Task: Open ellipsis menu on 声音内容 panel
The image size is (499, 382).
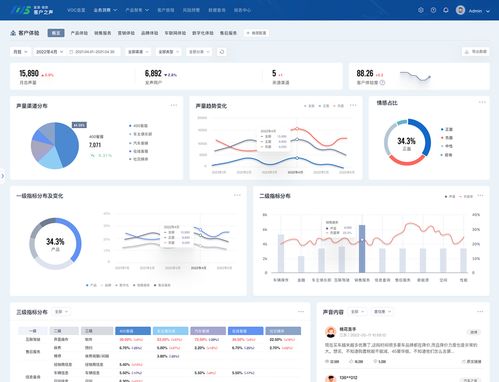Action: coord(480,311)
